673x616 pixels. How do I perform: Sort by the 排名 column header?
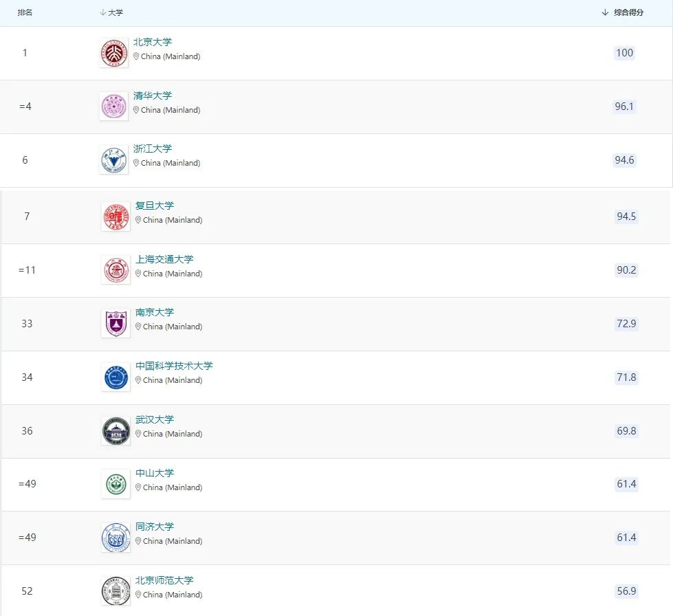pyautogui.click(x=25, y=12)
